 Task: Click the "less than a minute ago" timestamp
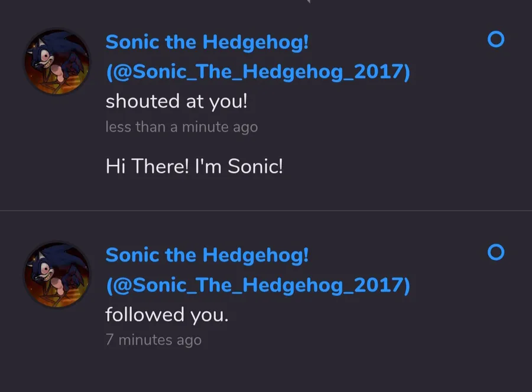click(x=181, y=127)
